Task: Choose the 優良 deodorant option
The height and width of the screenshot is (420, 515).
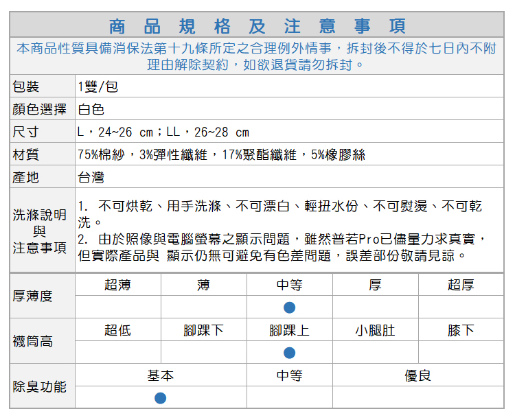Action: click(417, 375)
